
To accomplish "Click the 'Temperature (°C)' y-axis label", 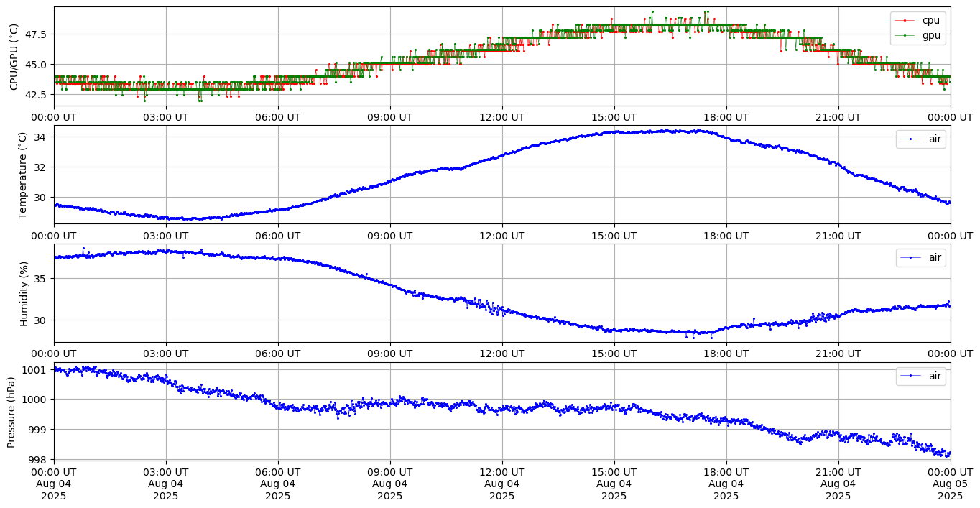I will (22, 175).
